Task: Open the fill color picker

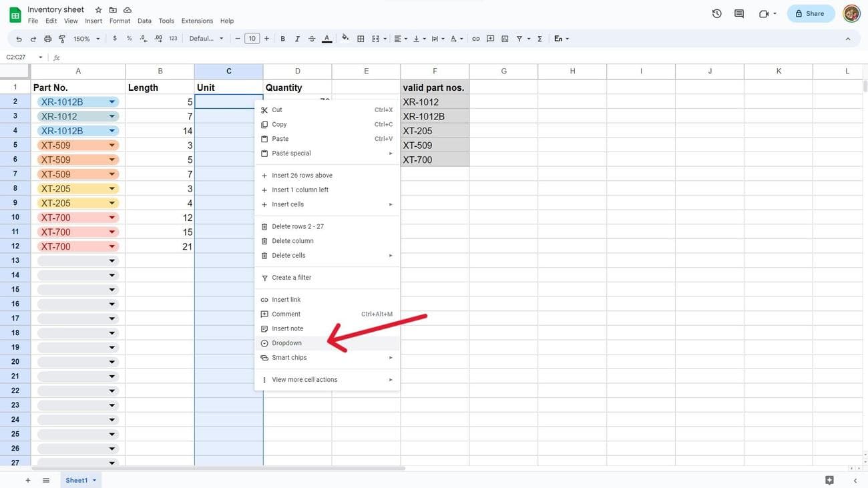Action: tap(345, 39)
